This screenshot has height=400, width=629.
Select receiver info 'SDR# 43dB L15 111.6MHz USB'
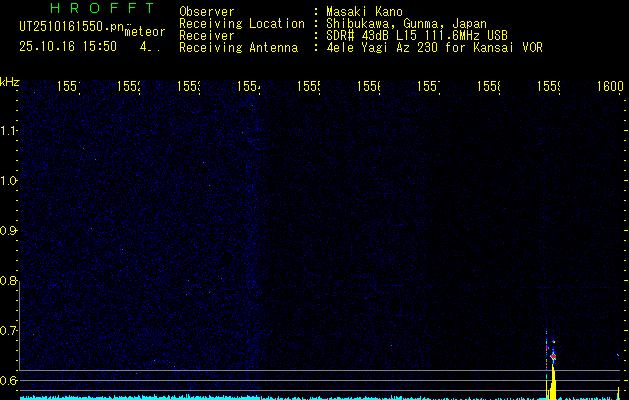pos(417,36)
